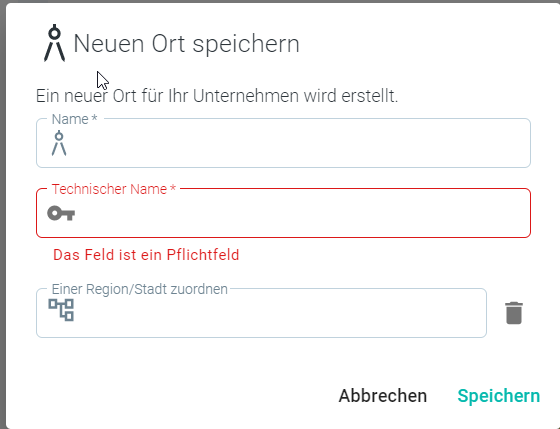The image size is (560, 429).
Task: Click the 'Neuen Ort speichern' dialog title
Action: click(x=186, y=44)
